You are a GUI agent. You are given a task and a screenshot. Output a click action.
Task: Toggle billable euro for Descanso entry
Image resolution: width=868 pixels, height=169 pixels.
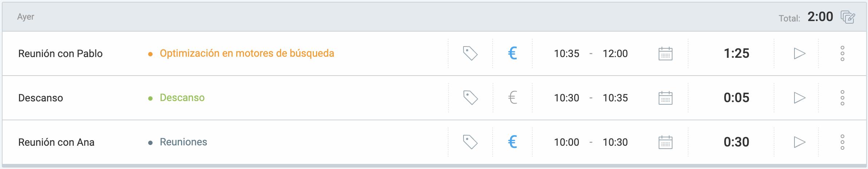click(512, 98)
